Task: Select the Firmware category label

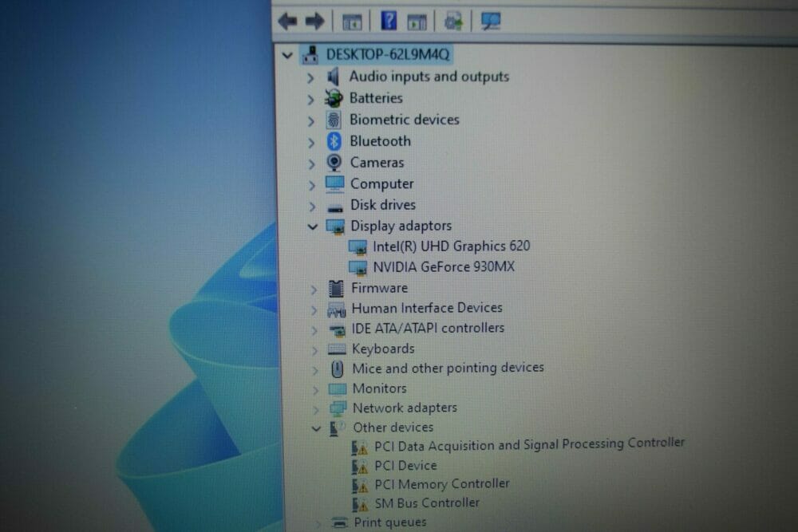Action: click(x=380, y=288)
